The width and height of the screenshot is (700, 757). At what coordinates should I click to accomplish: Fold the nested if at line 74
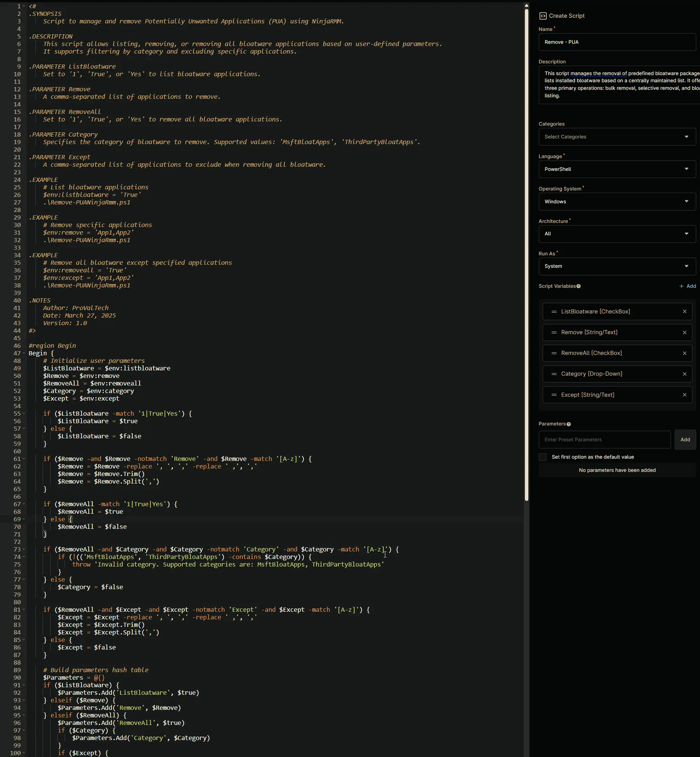click(x=24, y=557)
